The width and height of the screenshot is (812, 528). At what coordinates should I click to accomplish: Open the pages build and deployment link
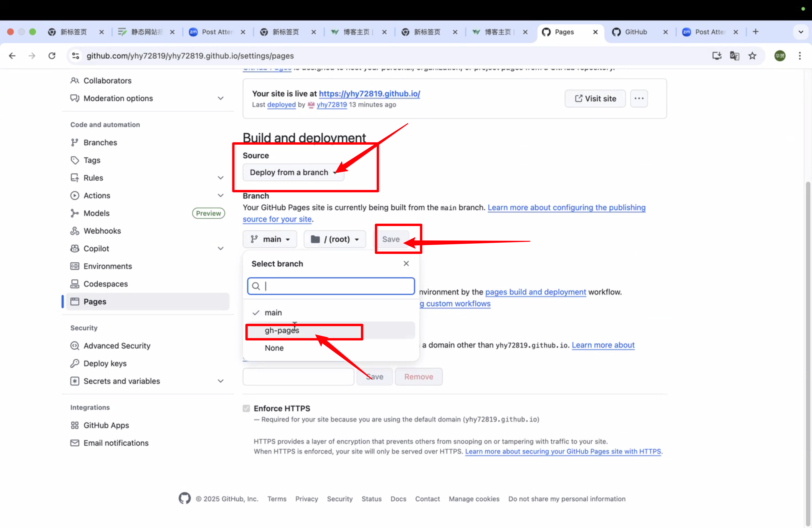(536, 292)
